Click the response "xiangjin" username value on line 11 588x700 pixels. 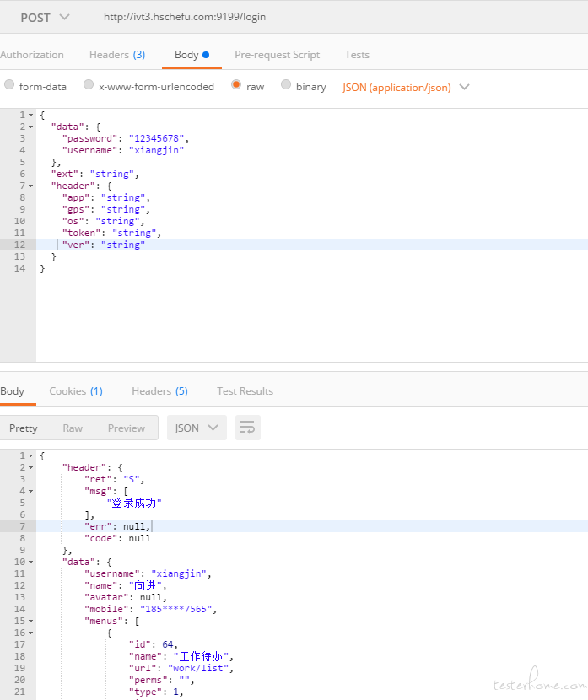pyautogui.click(x=179, y=573)
